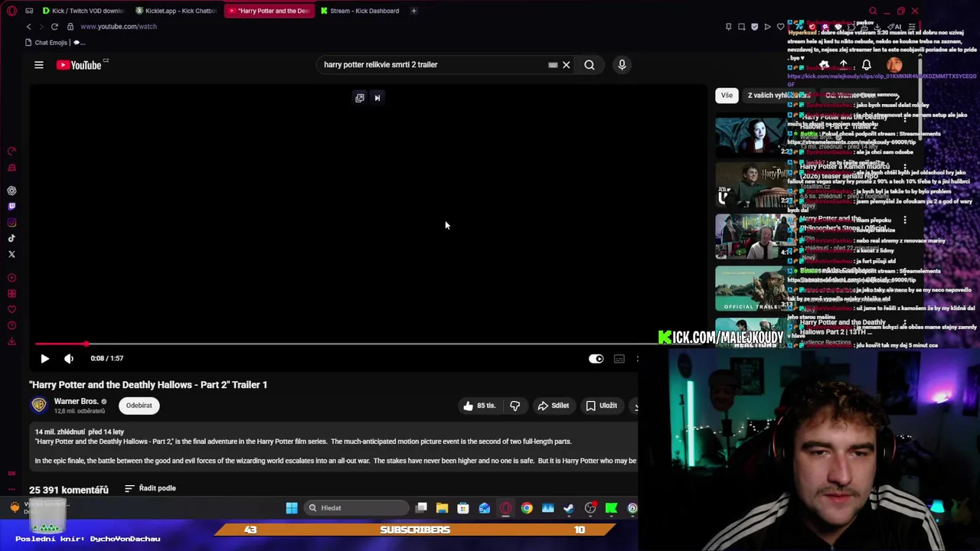Open Instagram in the Opera sidebar
The image size is (980, 551).
[11, 223]
